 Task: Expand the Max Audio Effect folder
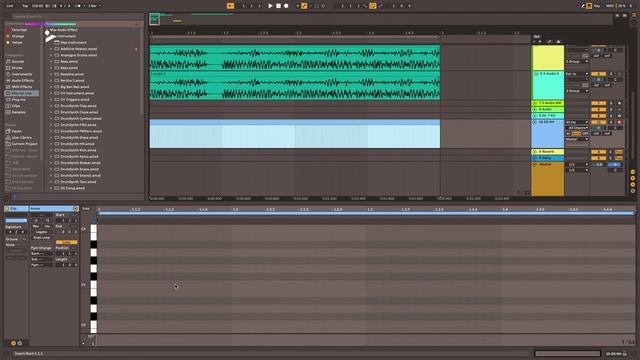pyautogui.click(x=47, y=30)
